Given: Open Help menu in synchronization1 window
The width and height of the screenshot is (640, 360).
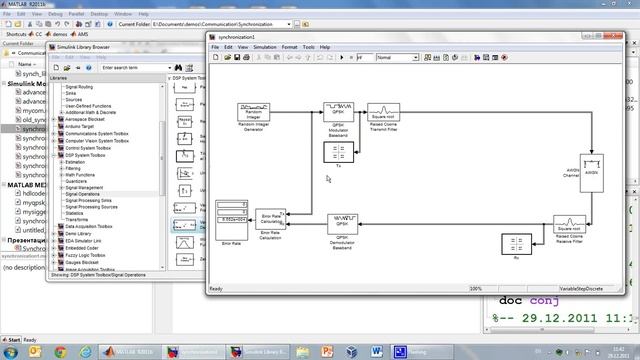Looking at the screenshot, I should click(324, 47).
